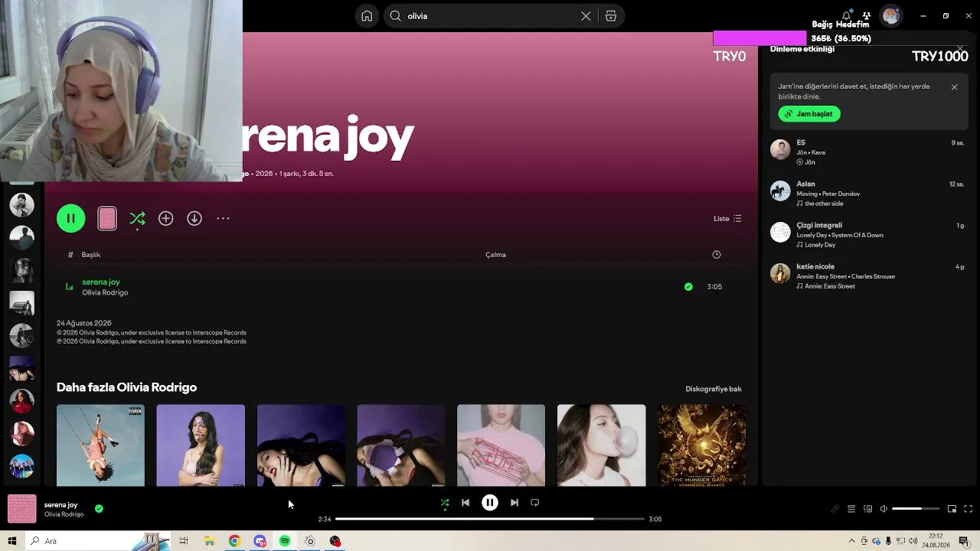This screenshot has width=980, height=551.
Task: Open the notifications bell
Action: (x=846, y=15)
